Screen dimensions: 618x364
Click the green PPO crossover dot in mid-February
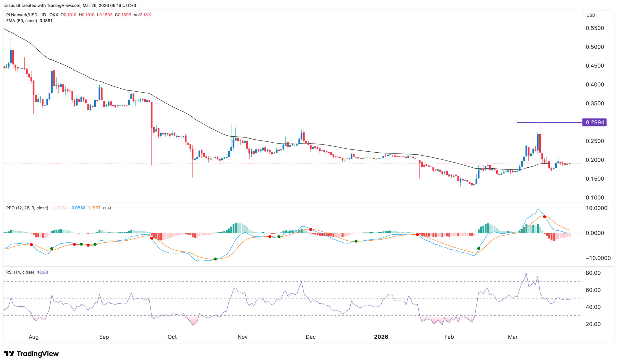[x=479, y=248]
